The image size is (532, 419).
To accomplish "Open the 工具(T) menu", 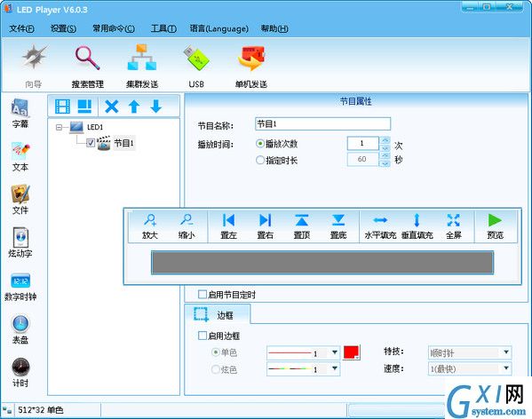I will point(163,28).
